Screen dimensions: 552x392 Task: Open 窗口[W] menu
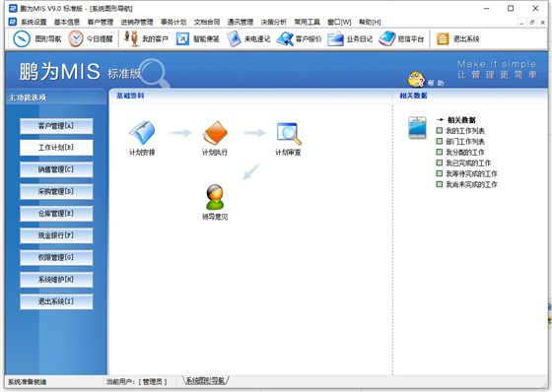click(339, 23)
